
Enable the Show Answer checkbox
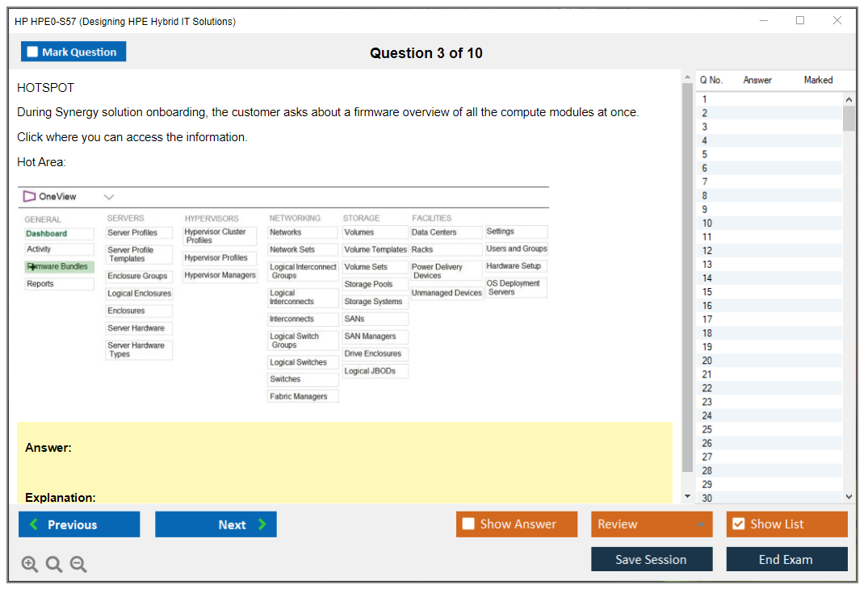468,524
